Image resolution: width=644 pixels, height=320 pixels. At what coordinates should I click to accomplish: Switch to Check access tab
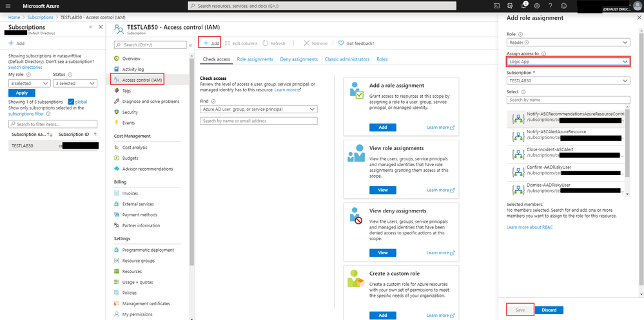pos(217,59)
